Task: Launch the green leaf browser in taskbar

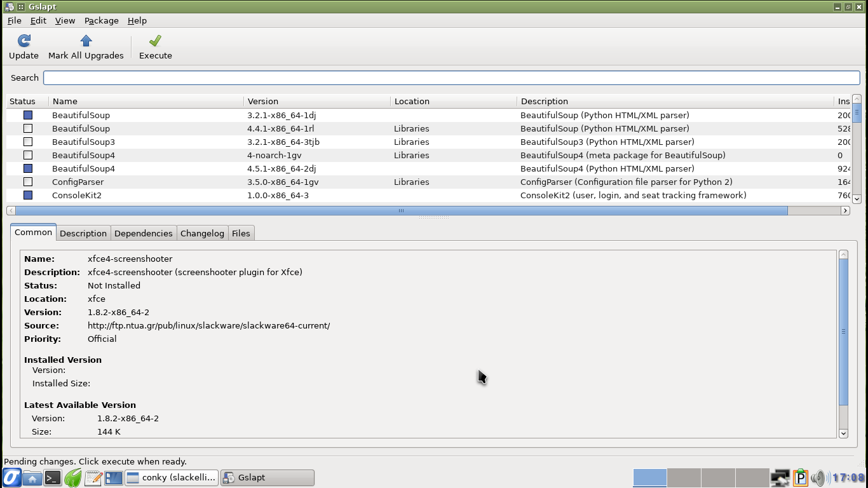Action: [x=73, y=478]
